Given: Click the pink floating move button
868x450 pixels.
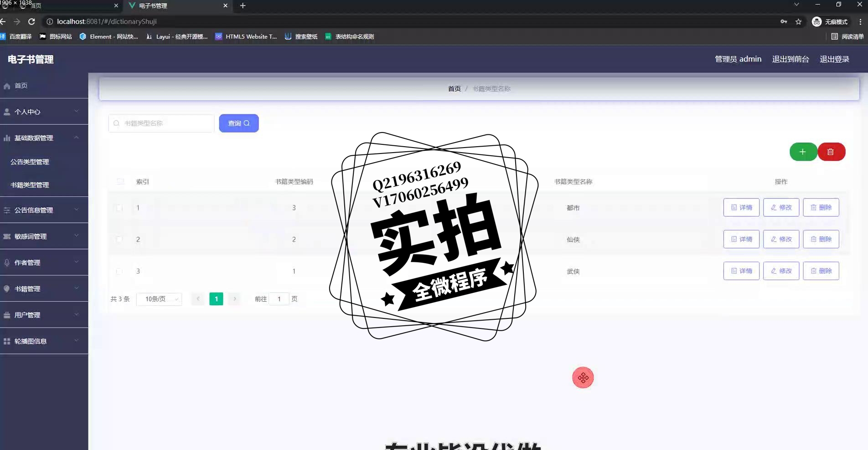Looking at the screenshot, I should [x=583, y=378].
